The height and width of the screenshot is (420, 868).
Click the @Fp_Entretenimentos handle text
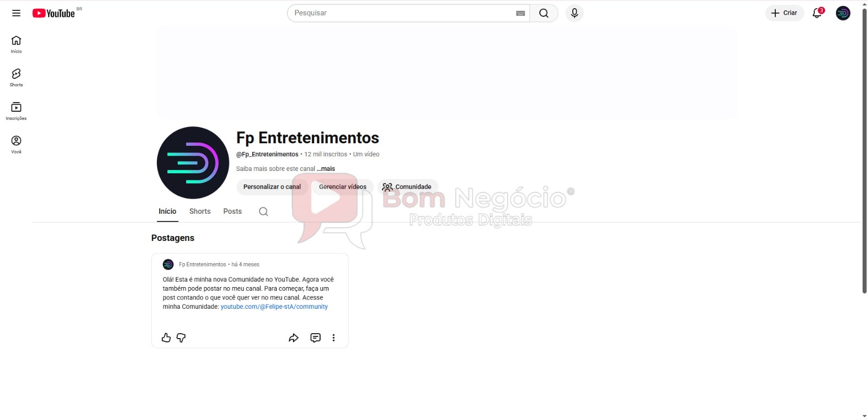(x=267, y=154)
